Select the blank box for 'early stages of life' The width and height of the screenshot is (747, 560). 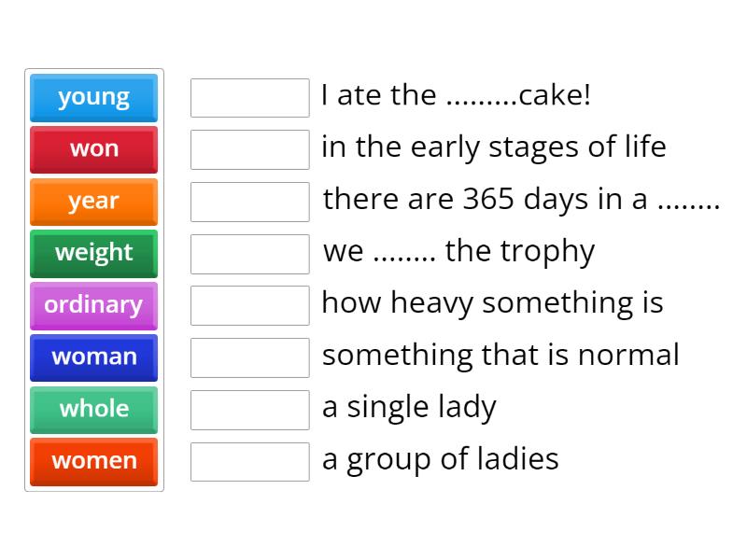pyautogui.click(x=249, y=149)
